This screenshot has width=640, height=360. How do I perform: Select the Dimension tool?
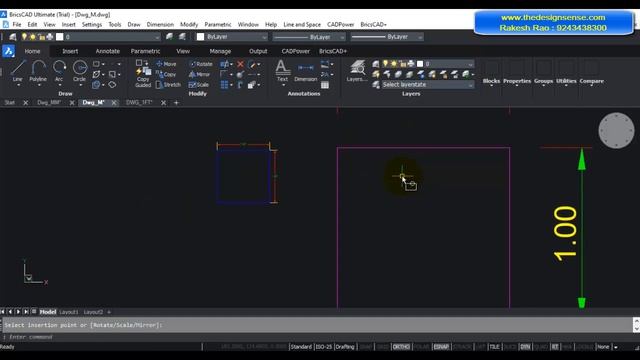306,72
